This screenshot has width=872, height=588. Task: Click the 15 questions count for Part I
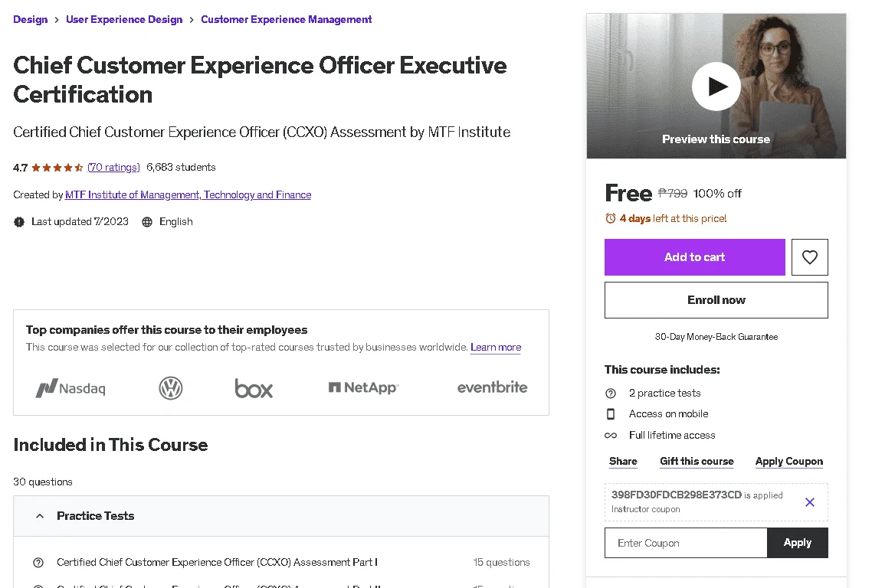(x=501, y=563)
